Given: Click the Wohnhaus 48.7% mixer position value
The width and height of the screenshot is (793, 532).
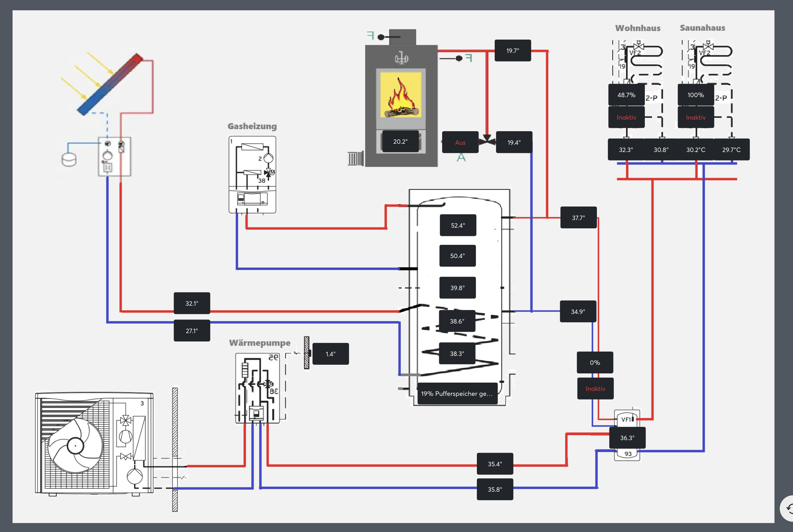Looking at the screenshot, I should 626,95.
